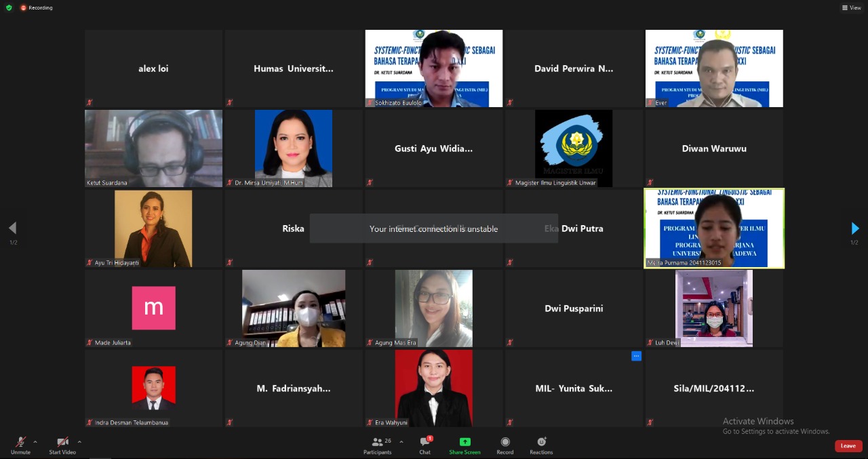The width and height of the screenshot is (868, 459).
Task: Click Ayu Tri Hidayanti's photo tile
Action: [153, 228]
